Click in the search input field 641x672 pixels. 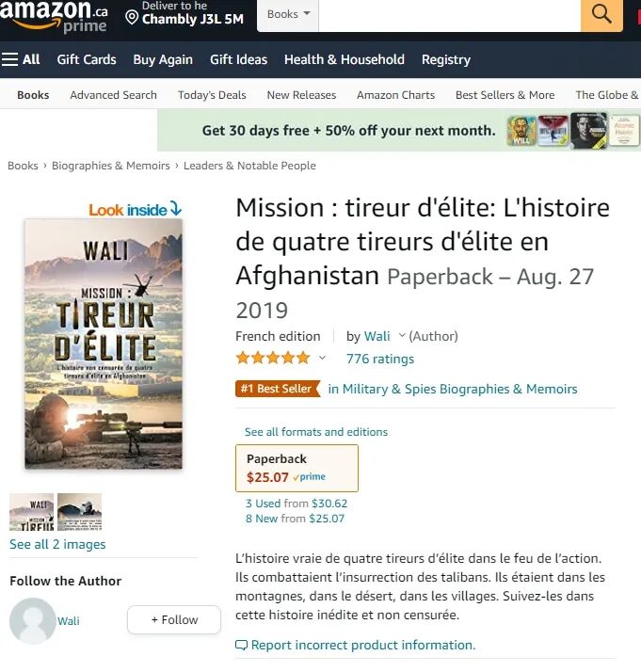[x=450, y=15]
